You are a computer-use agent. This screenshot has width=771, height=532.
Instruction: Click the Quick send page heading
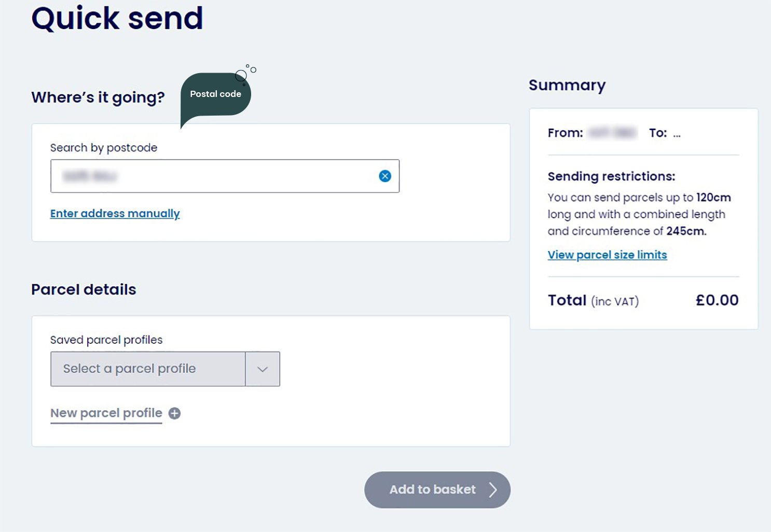[x=117, y=18]
